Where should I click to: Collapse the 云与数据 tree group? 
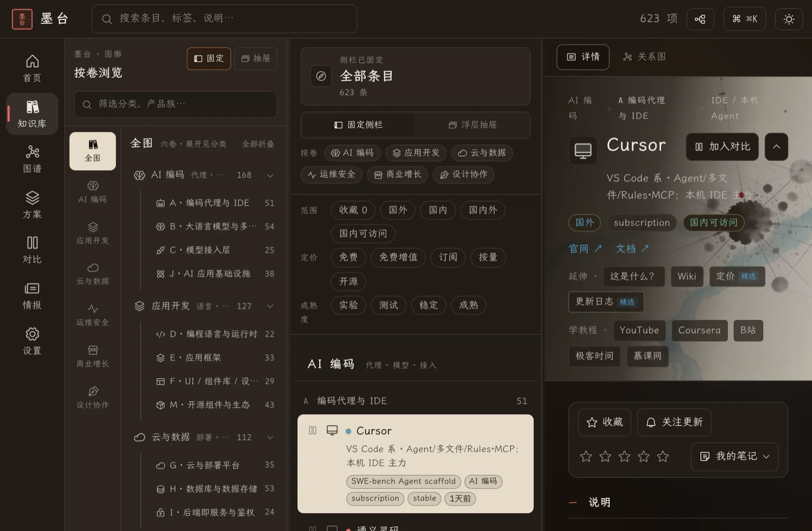270,438
